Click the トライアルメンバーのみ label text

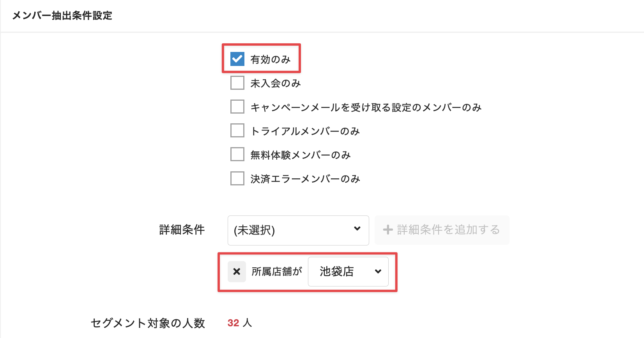pyautogui.click(x=305, y=131)
